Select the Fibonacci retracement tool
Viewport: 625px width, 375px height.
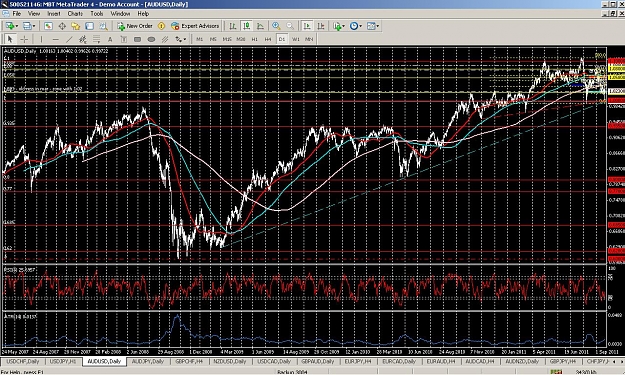(96, 39)
